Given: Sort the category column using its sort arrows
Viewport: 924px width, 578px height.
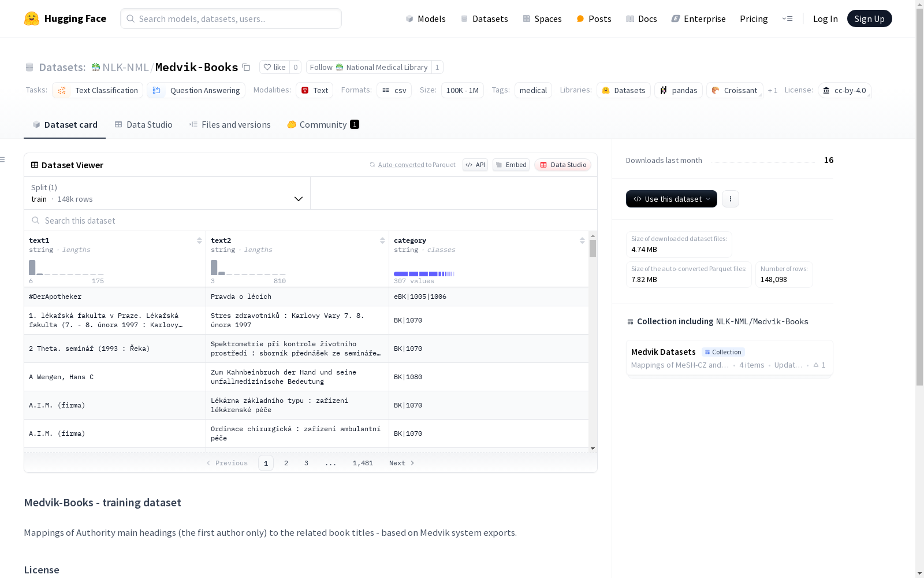Looking at the screenshot, I should [582, 240].
